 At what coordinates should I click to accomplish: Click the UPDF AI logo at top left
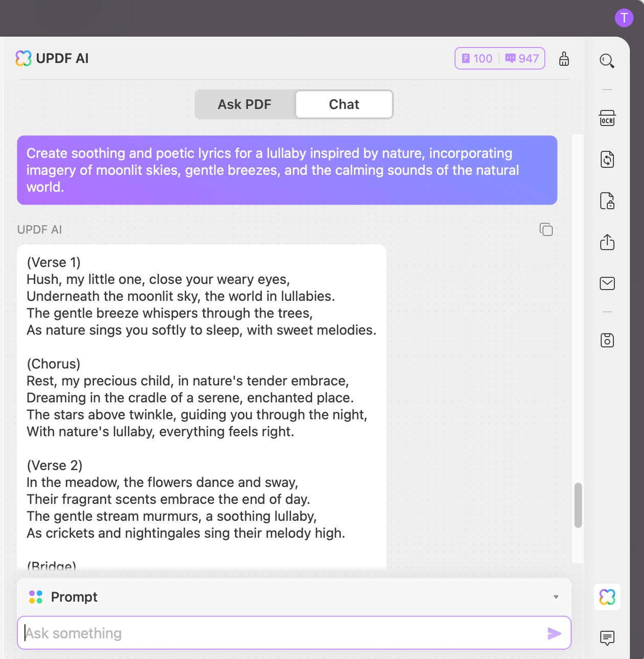coord(51,58)
